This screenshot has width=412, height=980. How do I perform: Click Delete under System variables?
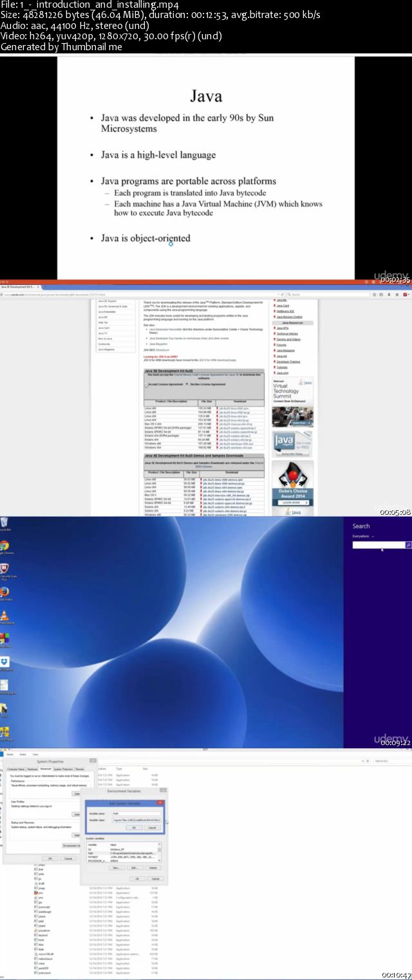tap(153, 868)
